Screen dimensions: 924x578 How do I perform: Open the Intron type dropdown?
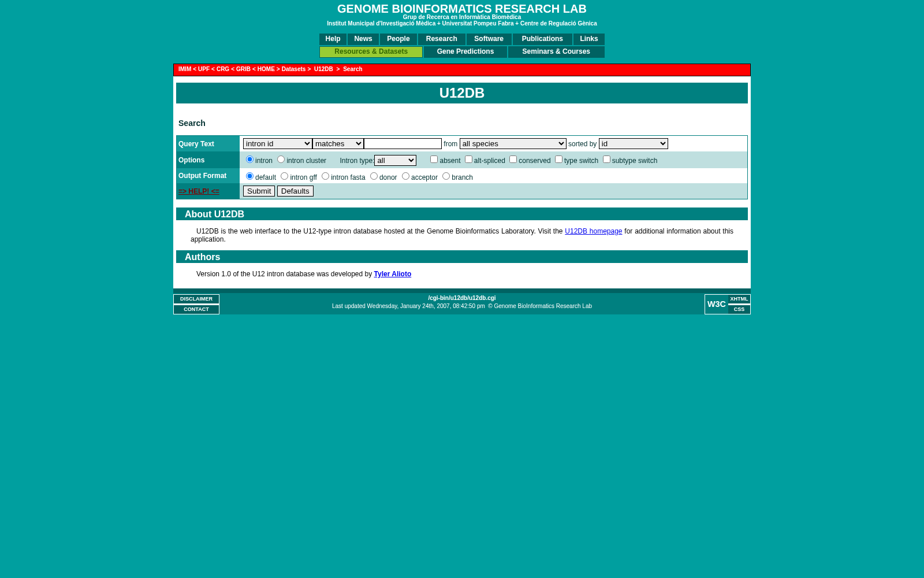point(395,161)
